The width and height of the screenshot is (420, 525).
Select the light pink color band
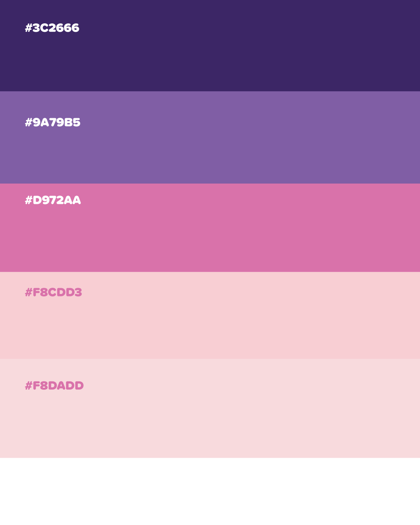(x=210, y=315)
